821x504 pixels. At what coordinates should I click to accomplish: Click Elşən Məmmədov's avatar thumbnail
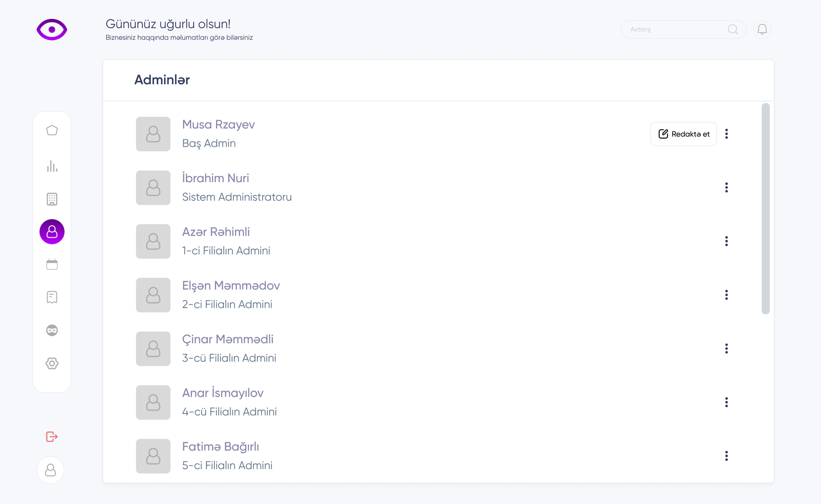[x=153, y=295]
